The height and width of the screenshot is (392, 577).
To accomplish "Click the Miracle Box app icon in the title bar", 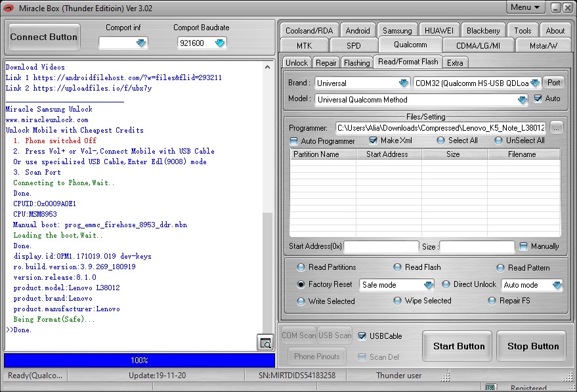I will (9, 8).
